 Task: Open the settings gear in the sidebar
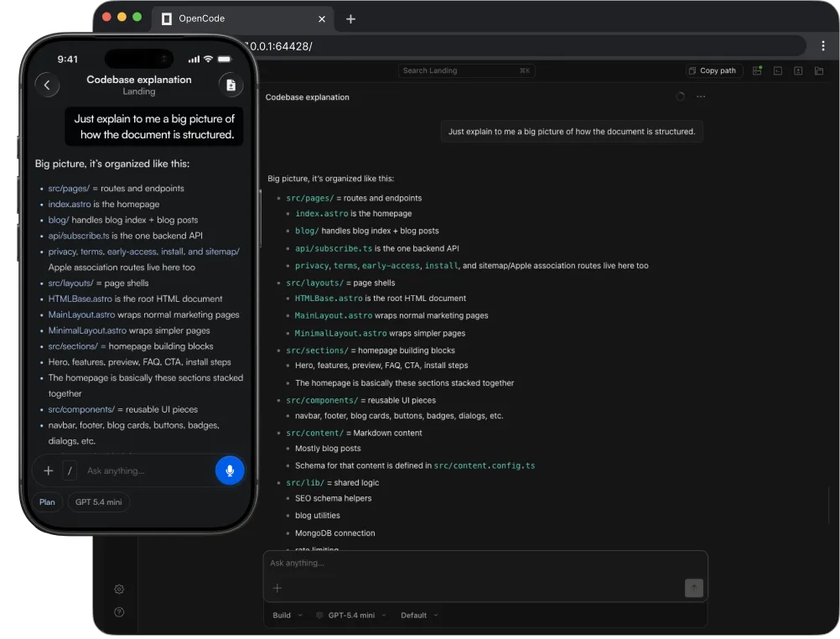click(x=119, y=590)
